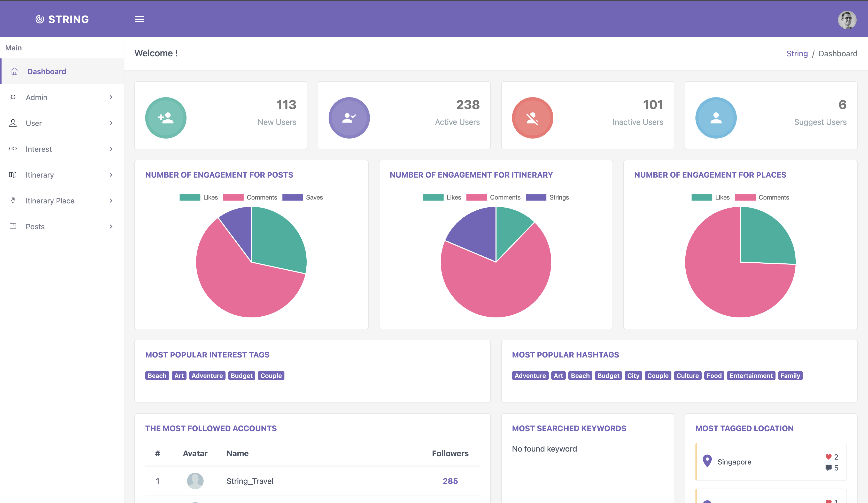Click the New Users green icon
Viewport: 868px width, 503px height.
coord(166,118)
